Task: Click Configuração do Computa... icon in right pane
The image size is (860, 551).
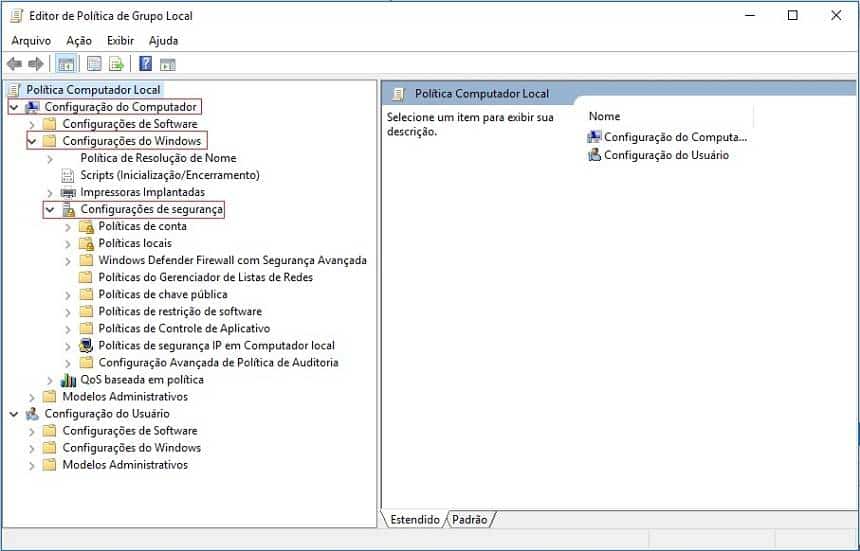Action: coord(594,137)
